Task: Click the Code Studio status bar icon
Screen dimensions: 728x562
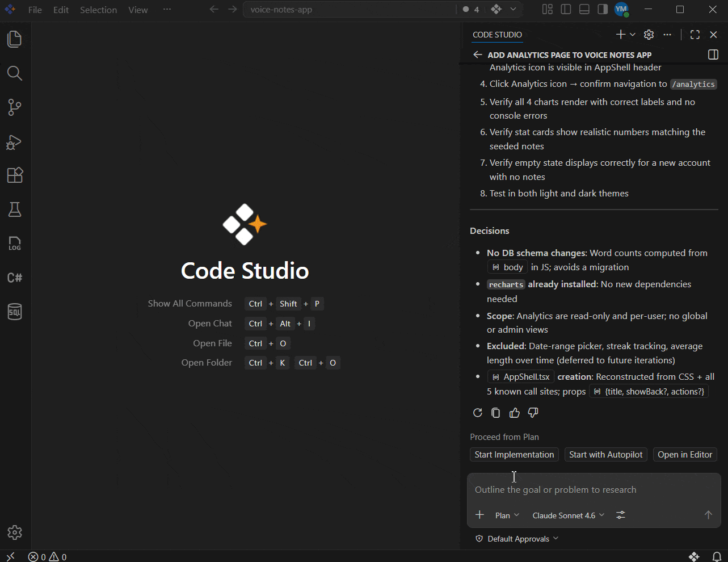Action: click(694, 557)
